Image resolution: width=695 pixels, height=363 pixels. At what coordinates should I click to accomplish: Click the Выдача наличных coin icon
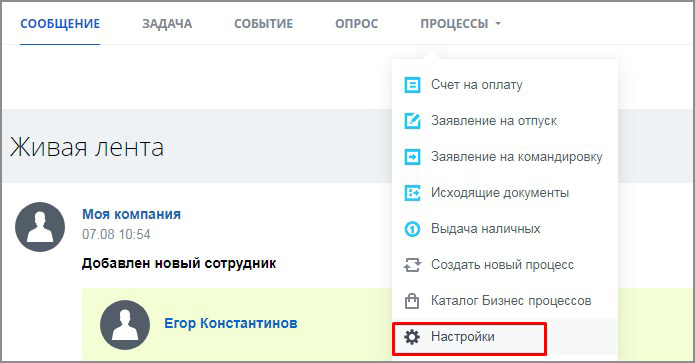412,229
